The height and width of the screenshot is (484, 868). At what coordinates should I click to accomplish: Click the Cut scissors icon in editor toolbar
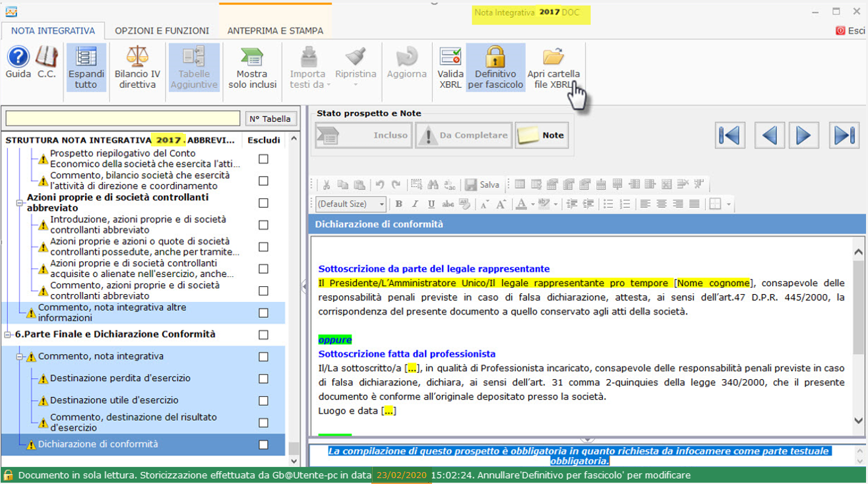tap(326, 185)
